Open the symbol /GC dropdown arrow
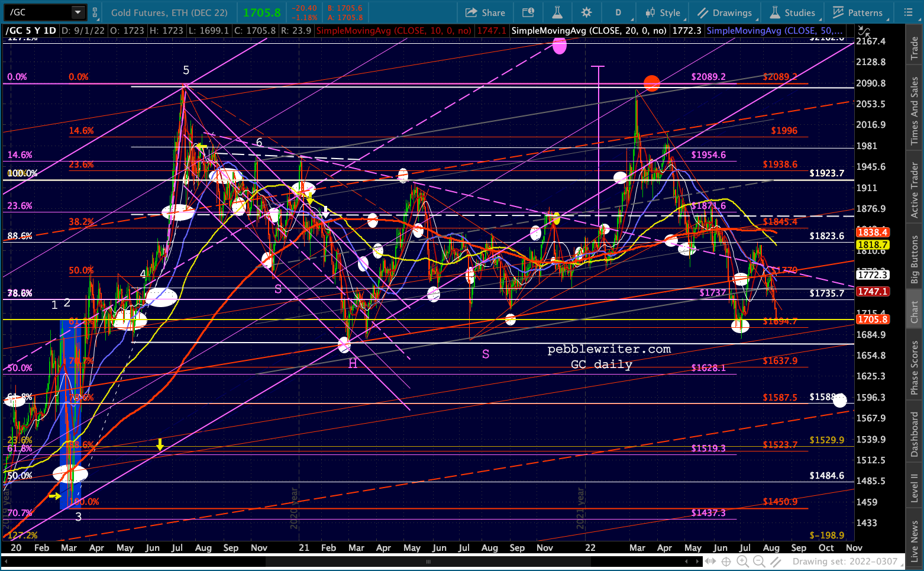924x571 pixels. (78, 12)
